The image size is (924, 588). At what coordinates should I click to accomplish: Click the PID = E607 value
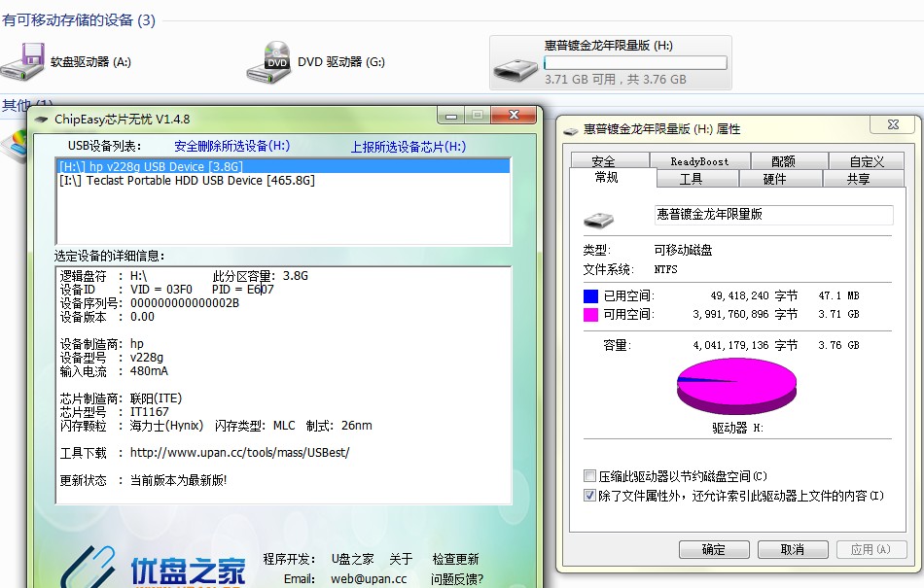pyautogui.click(x=243, y=289)
